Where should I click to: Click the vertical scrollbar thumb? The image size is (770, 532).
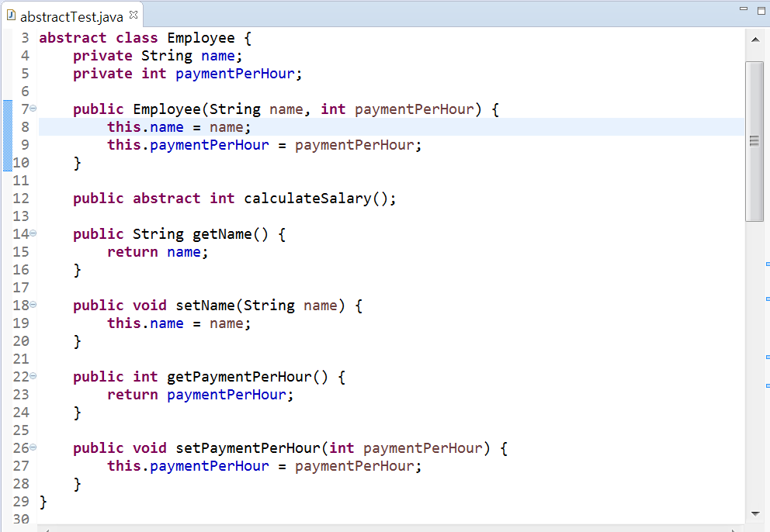pyautogui.click(x=754, y=141)
